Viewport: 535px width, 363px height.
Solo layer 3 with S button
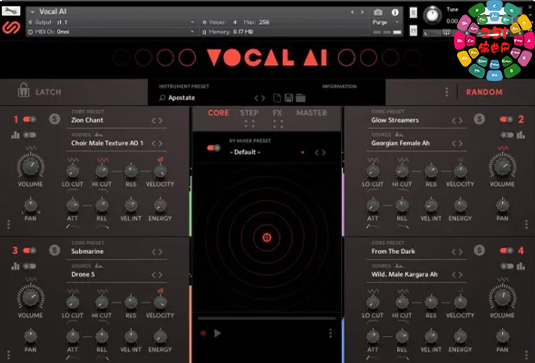[x=54, y=250]
